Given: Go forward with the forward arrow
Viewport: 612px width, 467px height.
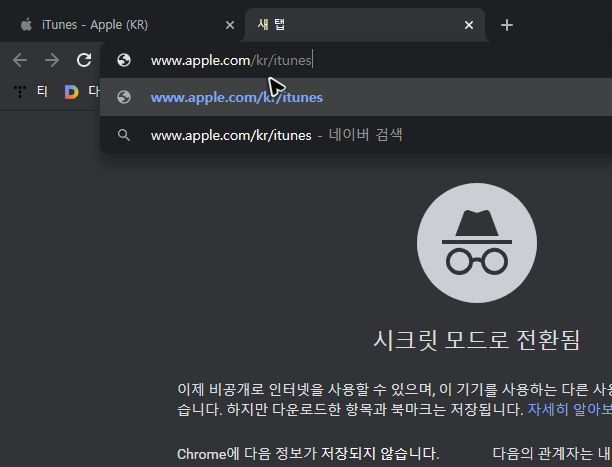Looking at the screenshot, I should click(x=52, y=60).
